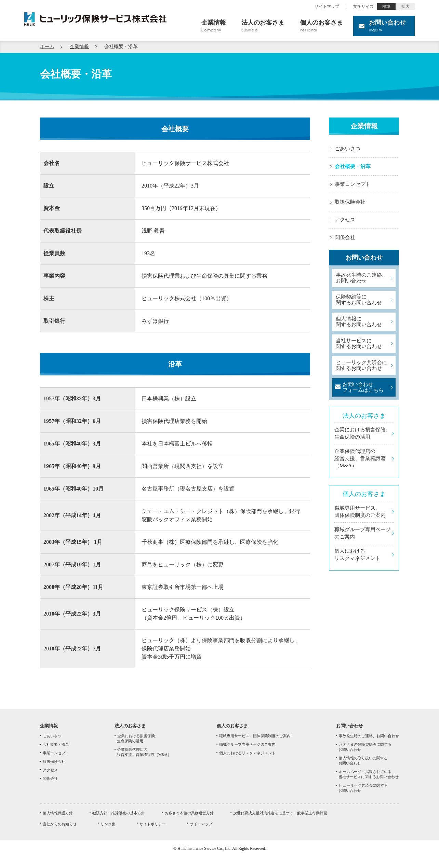Open 企業保険代理店の経営支援 sidebar link

(x=364, y=458)
